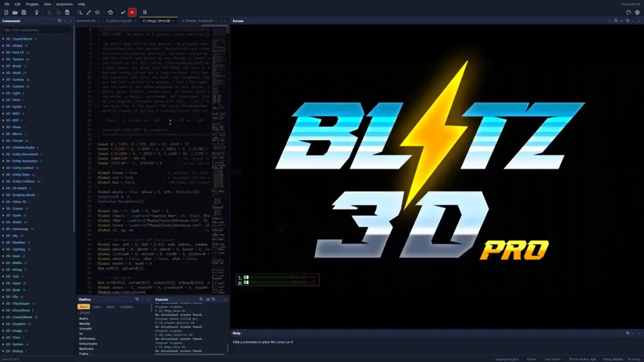
Task: Expand the 3D - Weather category
Action: click(x=16, y=243)
